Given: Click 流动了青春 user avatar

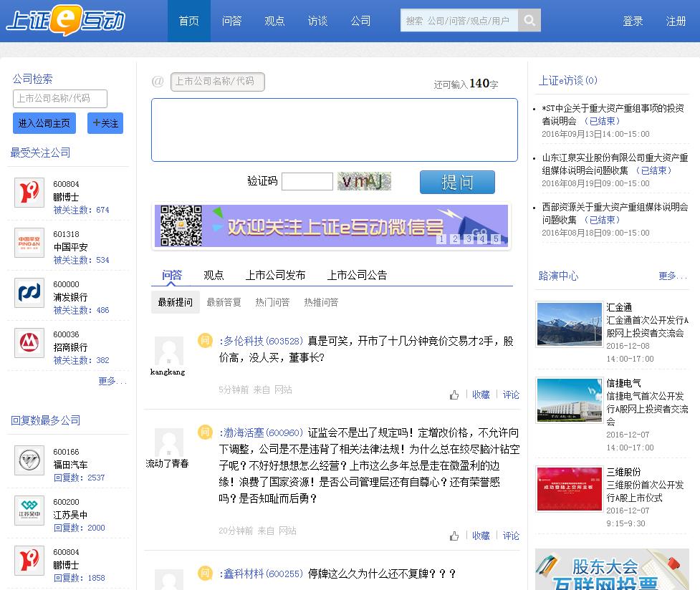Looking at the screenshot, I should pyautogui.click(x=169, y=442).
